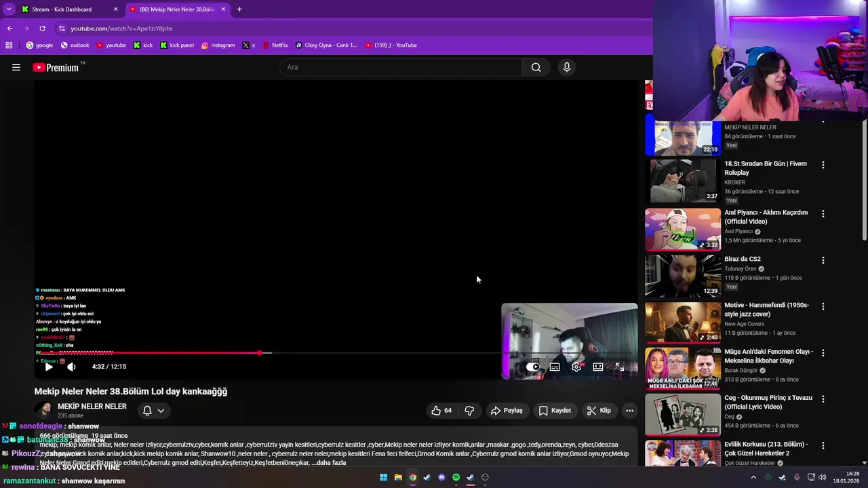868x488 pixels.
Task: Open notification bell dropdown for channel
Action: pyautogui.click(x=154, y=410)
